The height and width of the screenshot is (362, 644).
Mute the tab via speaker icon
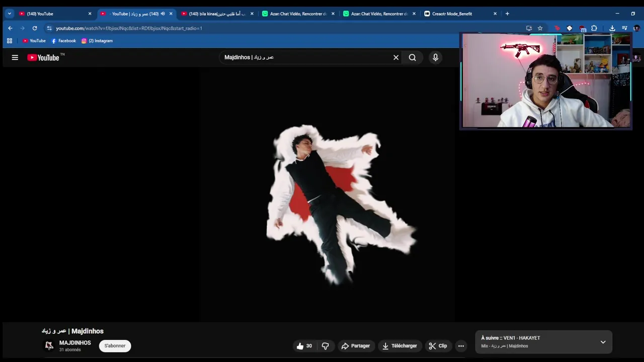click(163, 14)
